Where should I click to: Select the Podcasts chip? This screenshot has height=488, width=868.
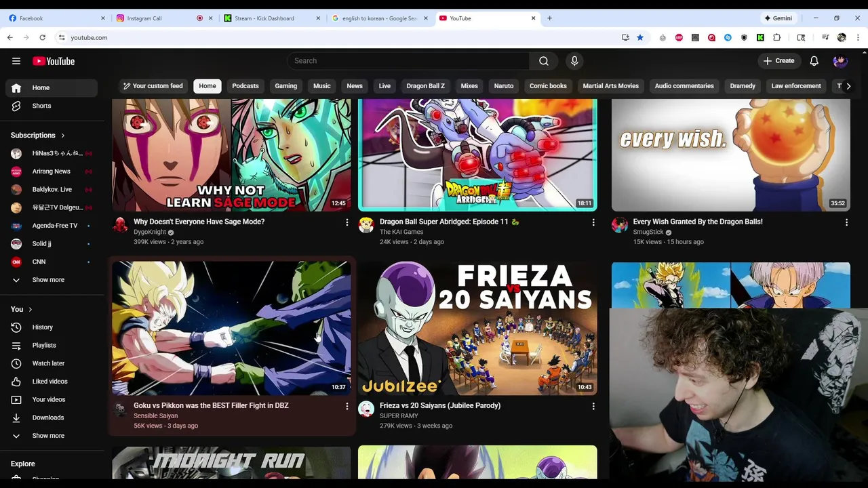pos(245,86)
